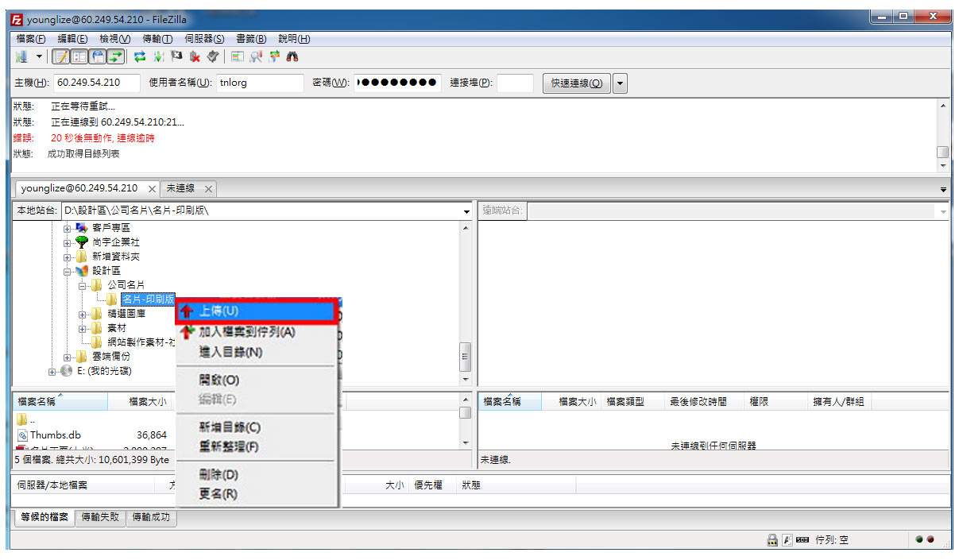Open the 伺服器(S) menu
Screen dimensions: 959x560
204,38
